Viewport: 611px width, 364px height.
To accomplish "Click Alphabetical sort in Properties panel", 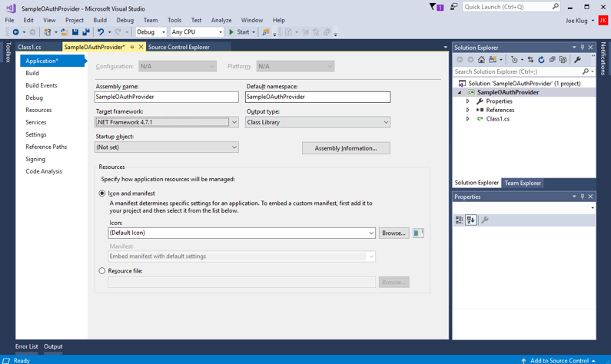I will pos(470,220).
